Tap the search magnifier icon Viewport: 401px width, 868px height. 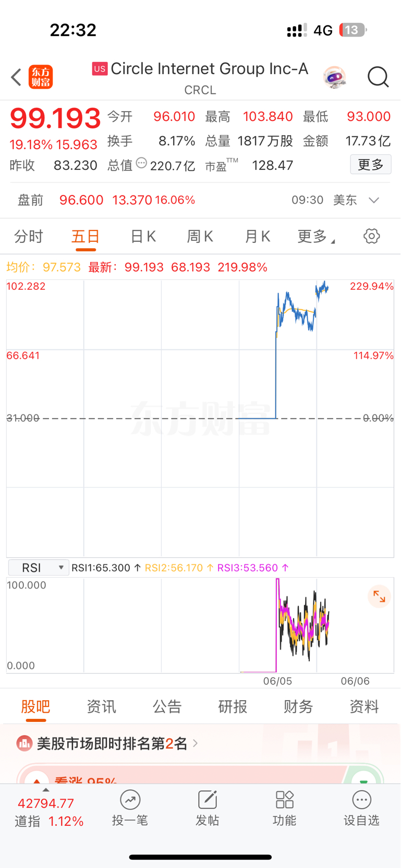pos(378,77)
